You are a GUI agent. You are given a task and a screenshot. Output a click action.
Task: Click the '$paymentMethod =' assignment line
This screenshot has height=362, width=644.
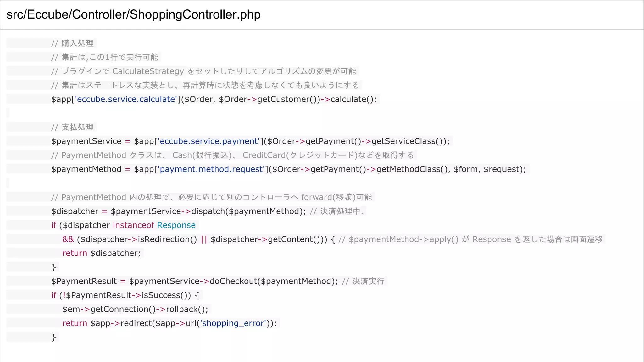[288, 169]
